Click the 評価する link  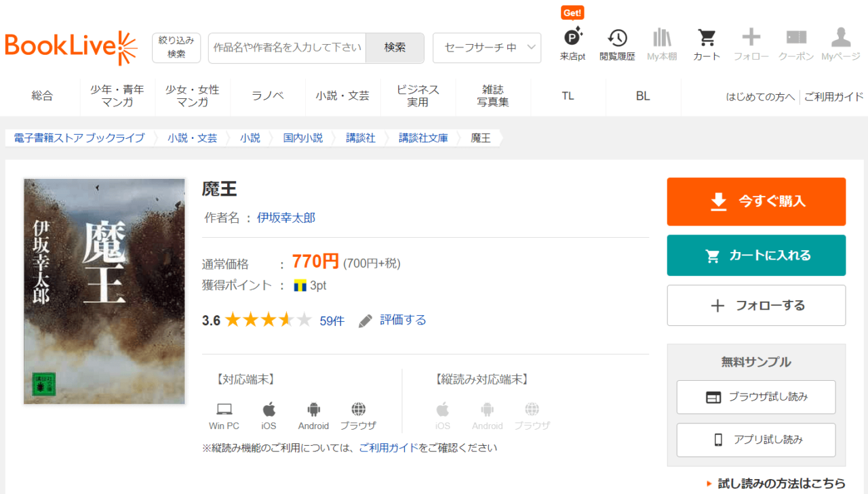[403, 321]
